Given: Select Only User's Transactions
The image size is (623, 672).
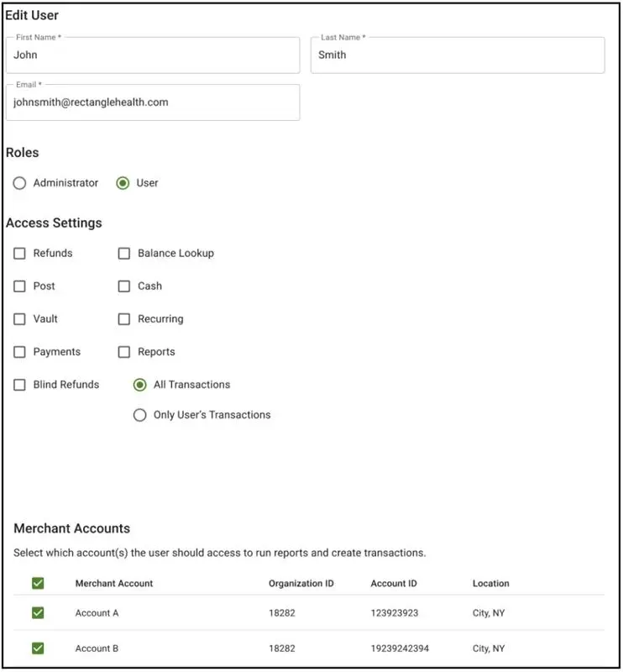Looking at the screenshot, I should 140,414.
